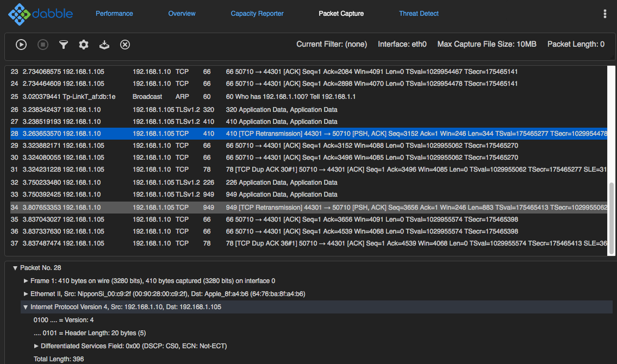Open the Threat Detect tab
This screenshot has height=364, width=617.
[x=419, y=14]
